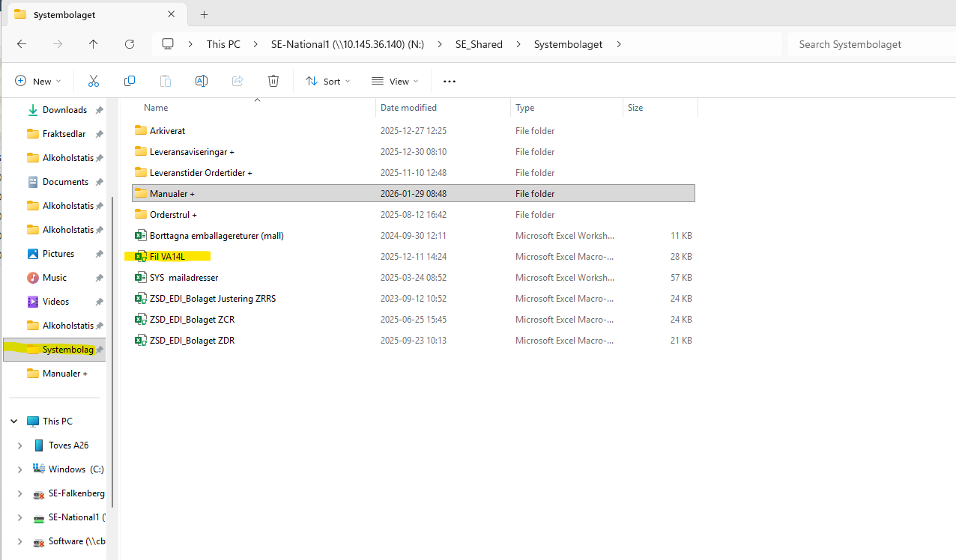Click the Copy icon in toolbar
Image resolution: width=956 pixels, height=560 pixels.
tap(130, 81)
